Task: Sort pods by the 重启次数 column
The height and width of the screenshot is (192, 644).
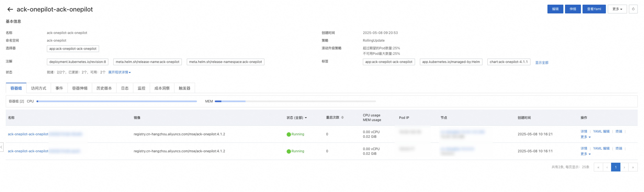Action: 343,117
